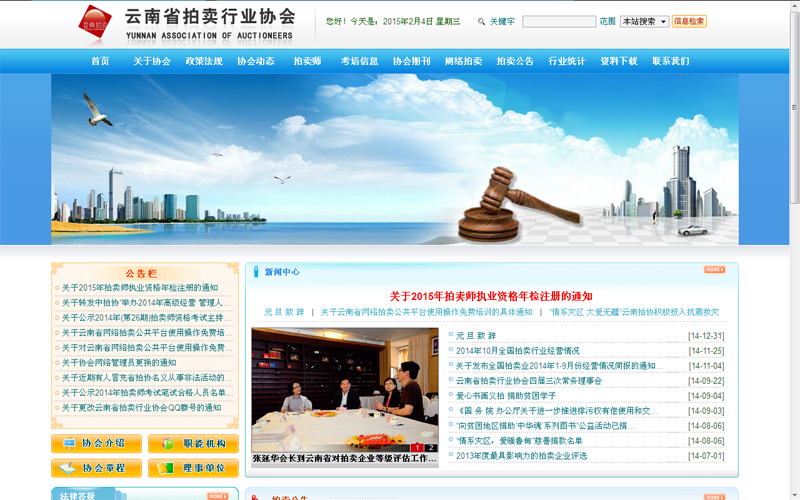Open news link 云南省拍卖行业协会四届三次常务理事会

pyautogui.click(x=529, y=381)
